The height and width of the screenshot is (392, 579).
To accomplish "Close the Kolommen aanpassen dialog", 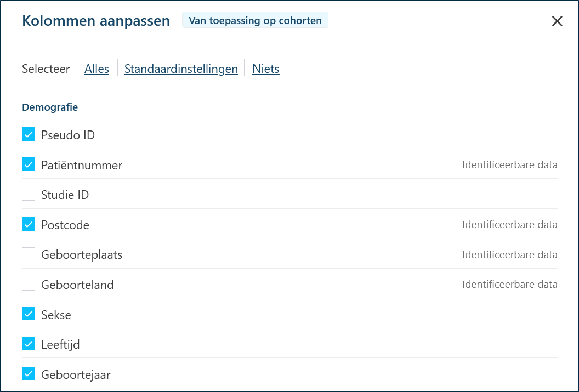I will (x=557, y=21).
